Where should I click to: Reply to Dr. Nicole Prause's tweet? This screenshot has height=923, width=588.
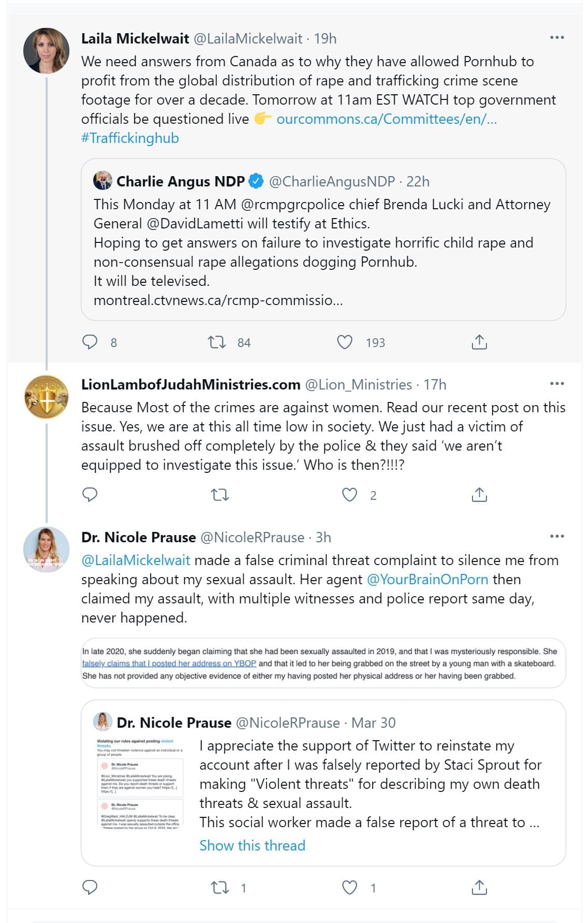click(90, 887)
